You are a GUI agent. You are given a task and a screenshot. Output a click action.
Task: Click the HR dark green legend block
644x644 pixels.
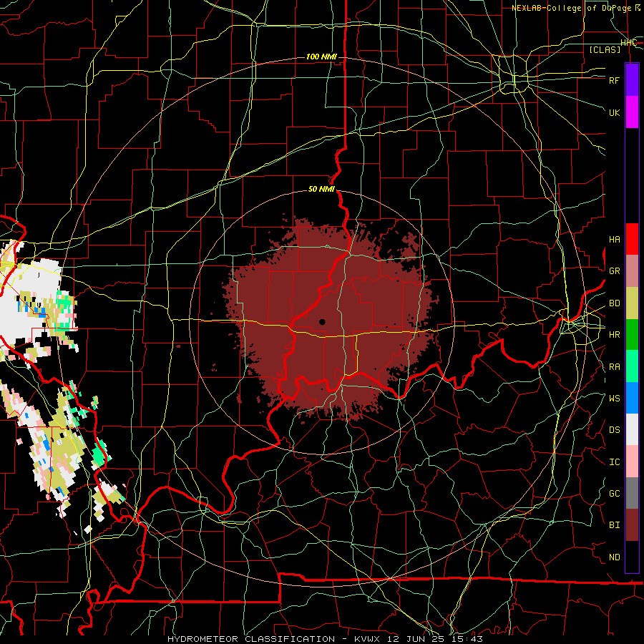632,334
